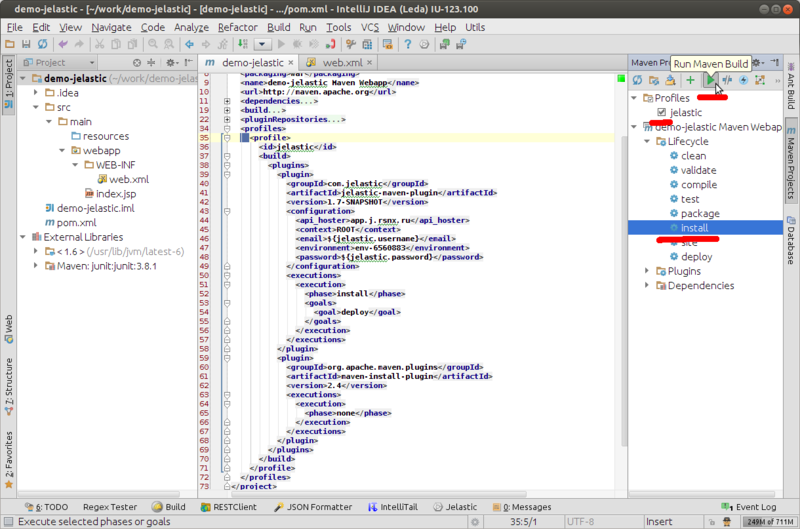This screenshot has height=529, width=800.
Task: Click the Undo arrow in the main toolbar
Action: (63, 44)
